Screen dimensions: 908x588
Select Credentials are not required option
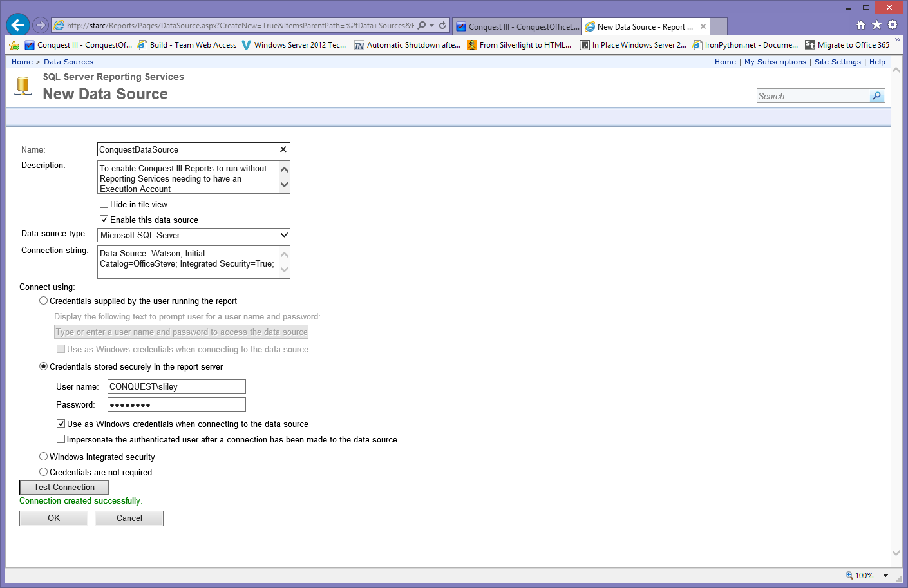[44, 472]
